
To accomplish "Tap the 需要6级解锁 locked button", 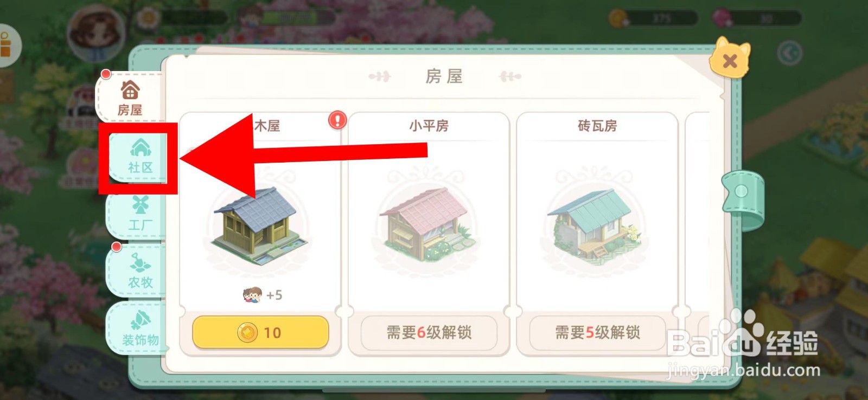I will (429, 332).
